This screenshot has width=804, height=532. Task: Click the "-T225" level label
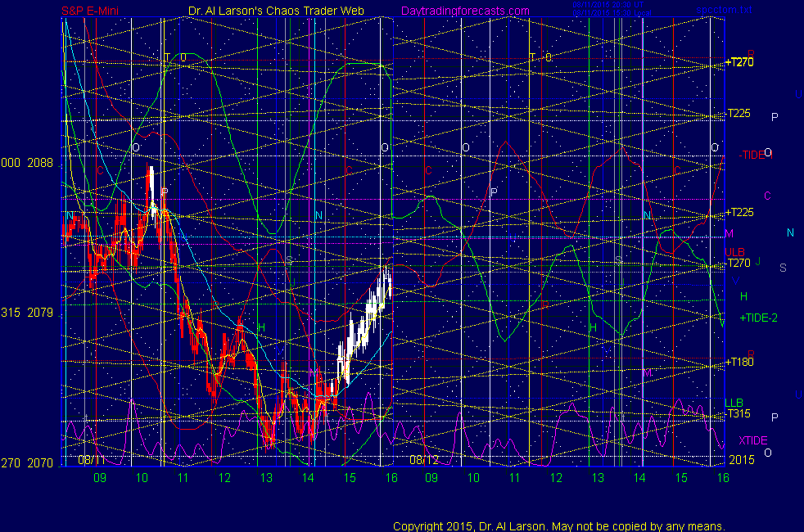point(738,113)
